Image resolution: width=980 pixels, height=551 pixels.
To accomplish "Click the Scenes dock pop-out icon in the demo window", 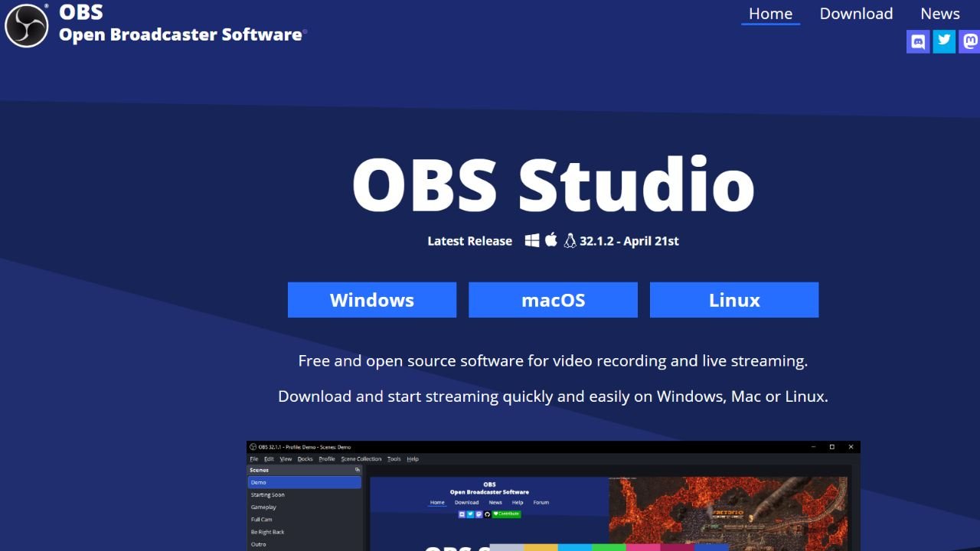I will (357, 470).
